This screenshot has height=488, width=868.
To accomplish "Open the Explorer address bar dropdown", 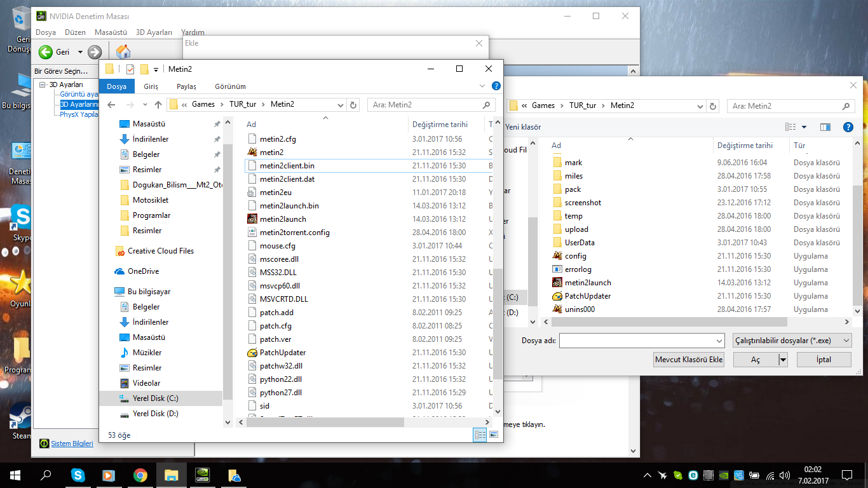I will click(x=341, y=105).
